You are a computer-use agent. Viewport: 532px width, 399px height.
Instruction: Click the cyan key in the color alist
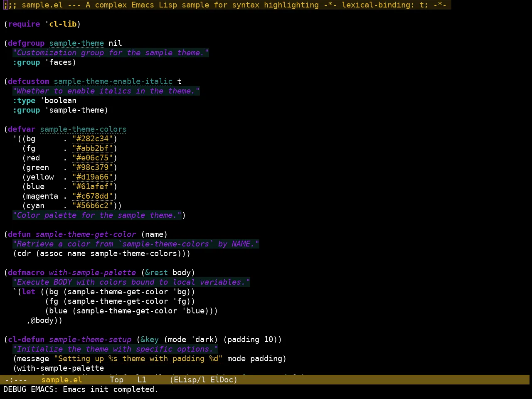pyautogui.click(x=35, y=206)
